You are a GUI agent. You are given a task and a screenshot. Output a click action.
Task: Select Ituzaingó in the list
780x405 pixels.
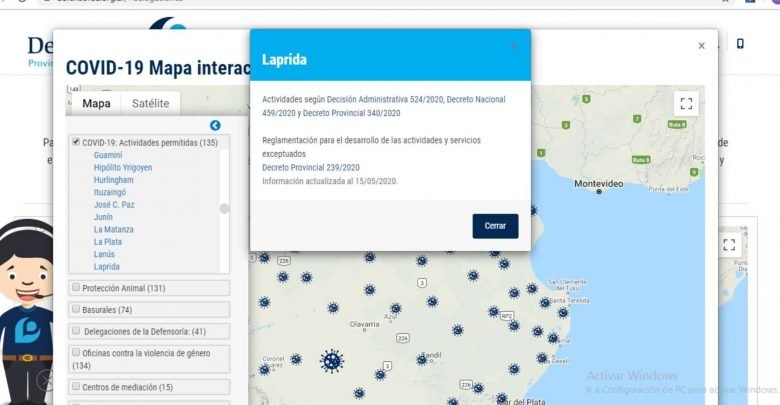110,193
